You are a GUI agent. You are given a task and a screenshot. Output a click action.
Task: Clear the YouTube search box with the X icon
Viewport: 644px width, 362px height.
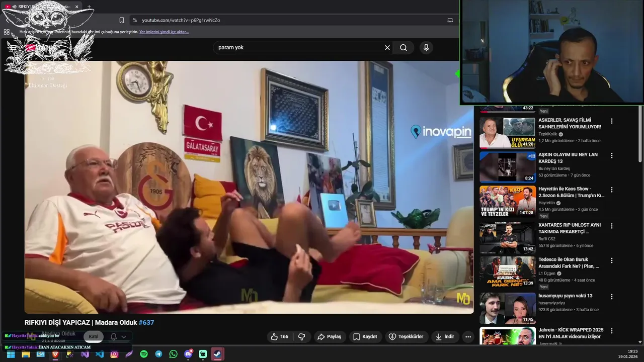[387, 47]
